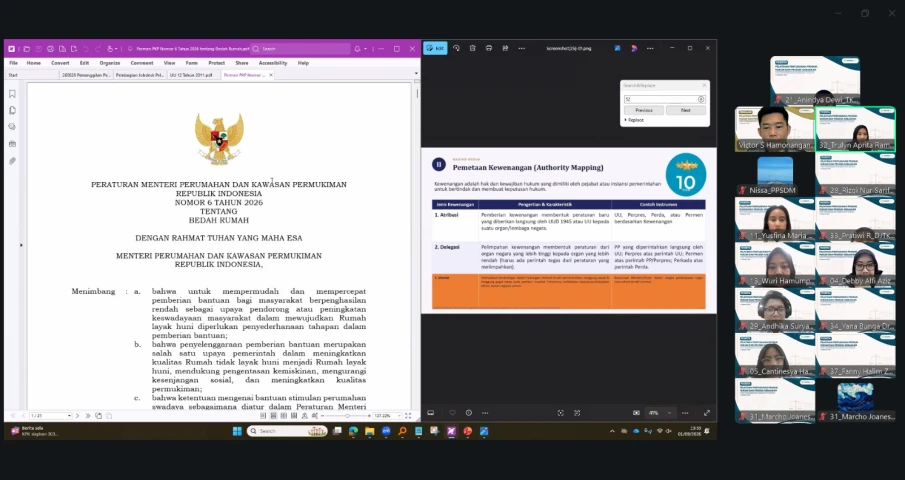Open Windows Start button
Viewport: 905px width, 480px height.
click(x=237, y=431)
